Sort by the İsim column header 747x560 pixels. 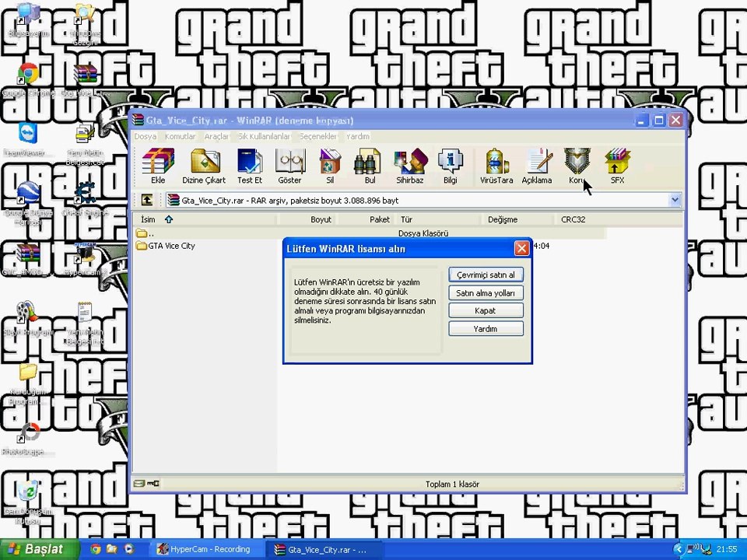205,219
